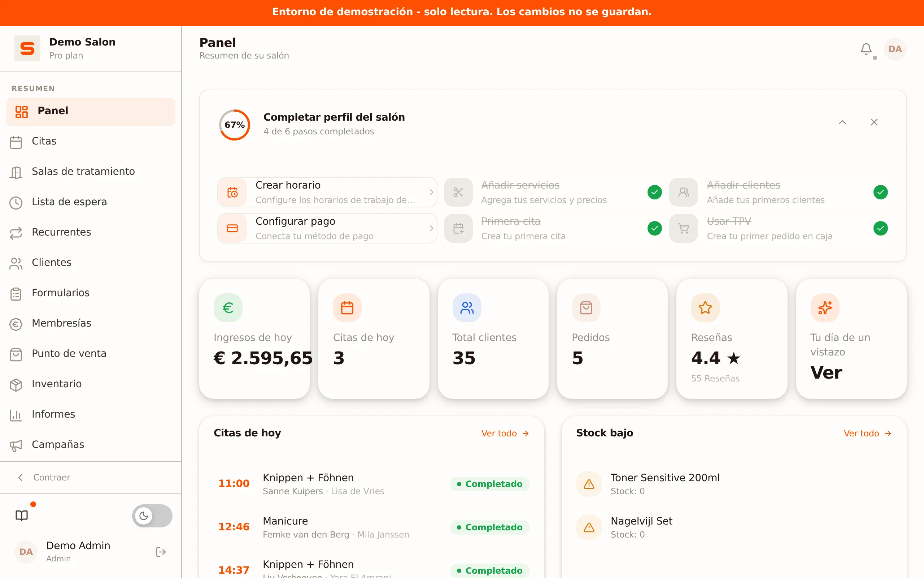This screenshot has height=578, width=924.
Task: Click warning icon beside Nagelvijl Set
Action: click(589, 527)
